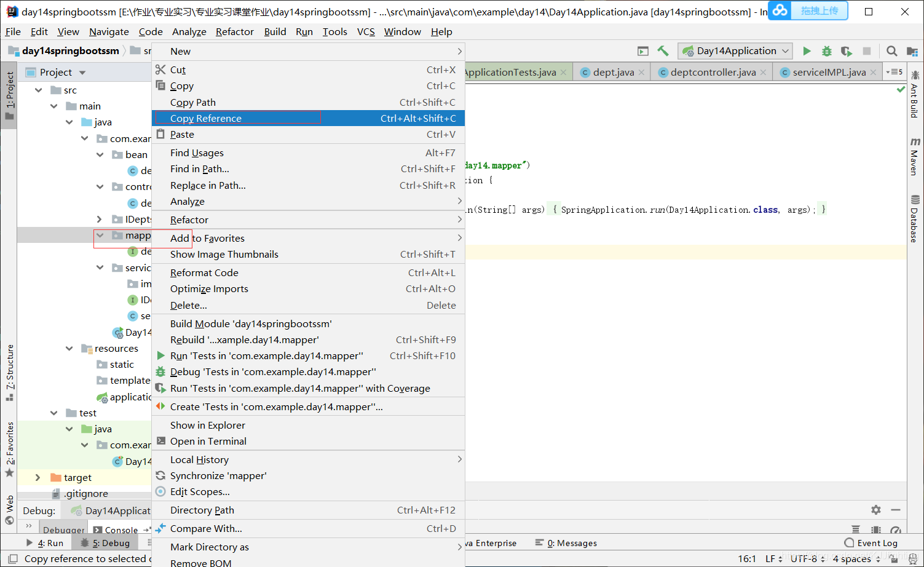Viewport: 924px width, 567px height.
Task: Expand the IDept package node
Action: [100, 220]
